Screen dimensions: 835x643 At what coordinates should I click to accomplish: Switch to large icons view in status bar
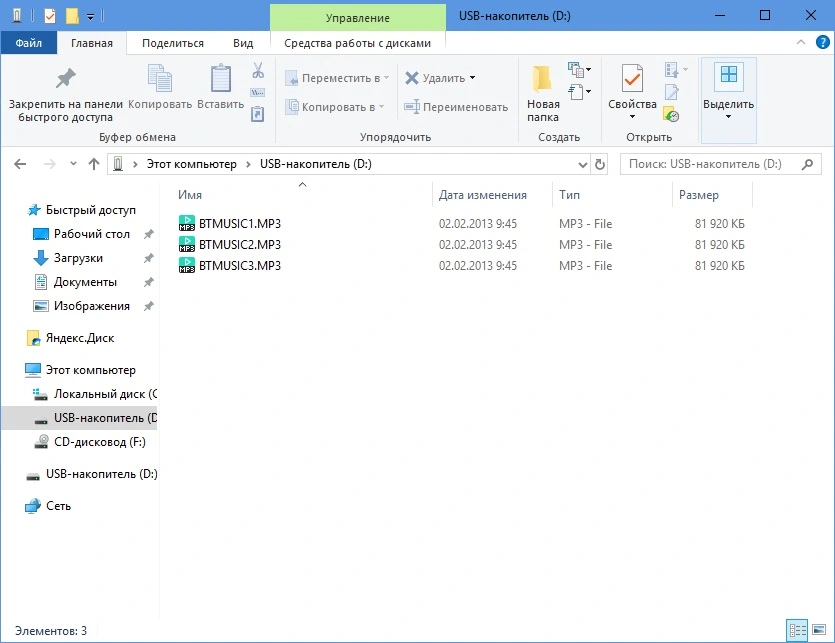pos(818,631)
